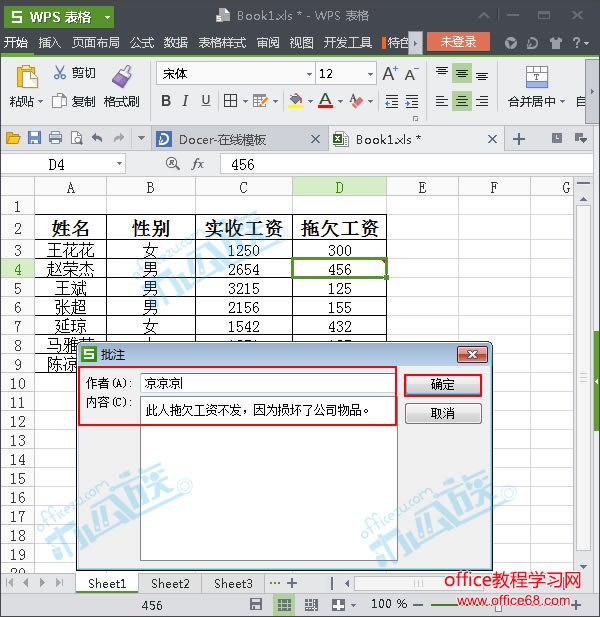Toggle Italic formatting
This screenshot has height=617, width=600.
pos(185,101)
